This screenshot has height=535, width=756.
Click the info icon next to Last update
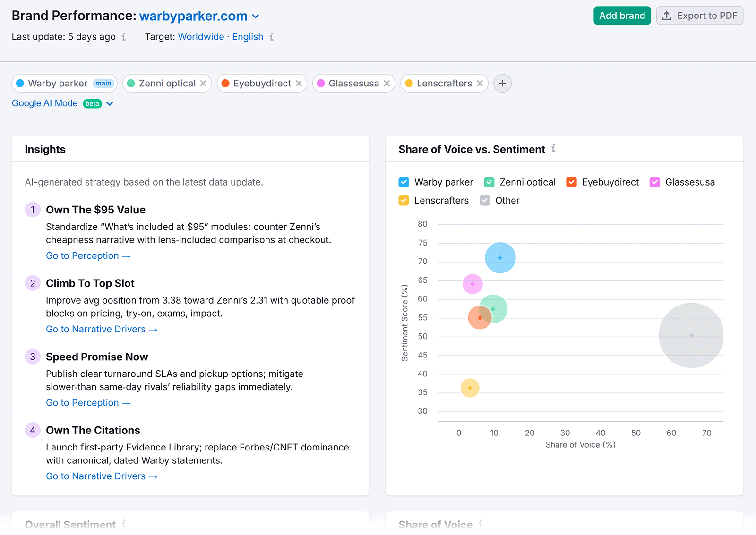124,37
